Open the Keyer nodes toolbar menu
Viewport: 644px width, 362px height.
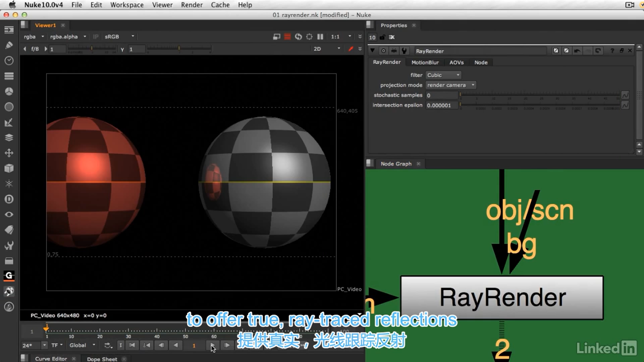tap(9, 122)
